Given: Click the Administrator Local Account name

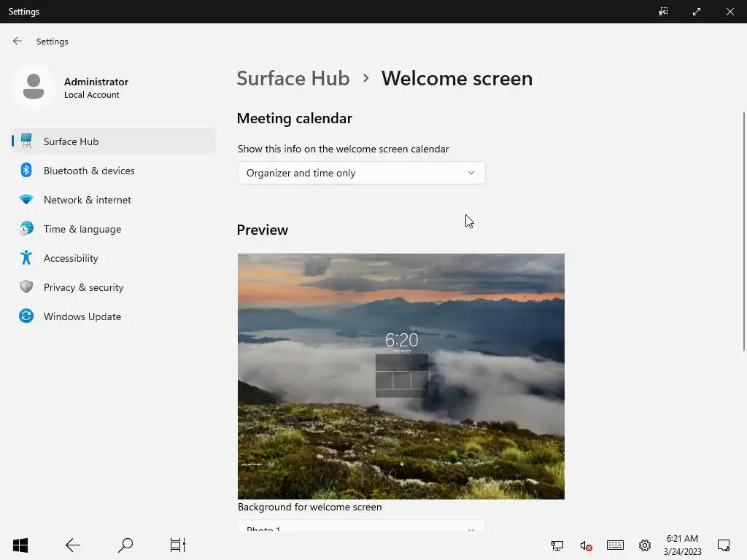Looking at the screenshot, I should coord(96,87).
